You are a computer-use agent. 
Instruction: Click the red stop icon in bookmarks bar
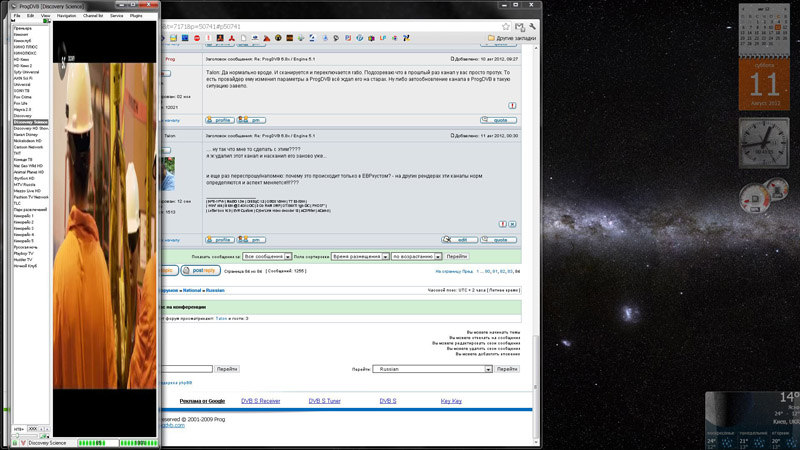pyautogui.click(x=197, y=38)
